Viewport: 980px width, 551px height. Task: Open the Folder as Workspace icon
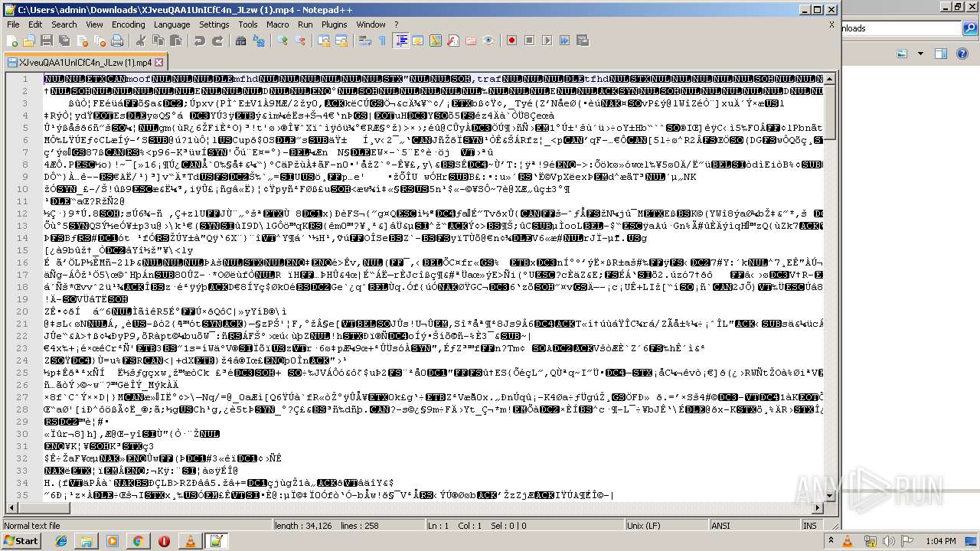click(x=472, y=41)
